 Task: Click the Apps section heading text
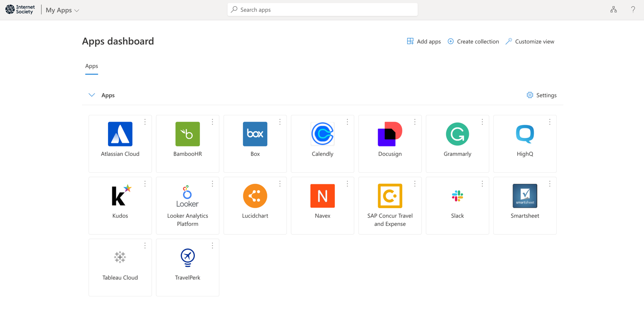[108, 95]
